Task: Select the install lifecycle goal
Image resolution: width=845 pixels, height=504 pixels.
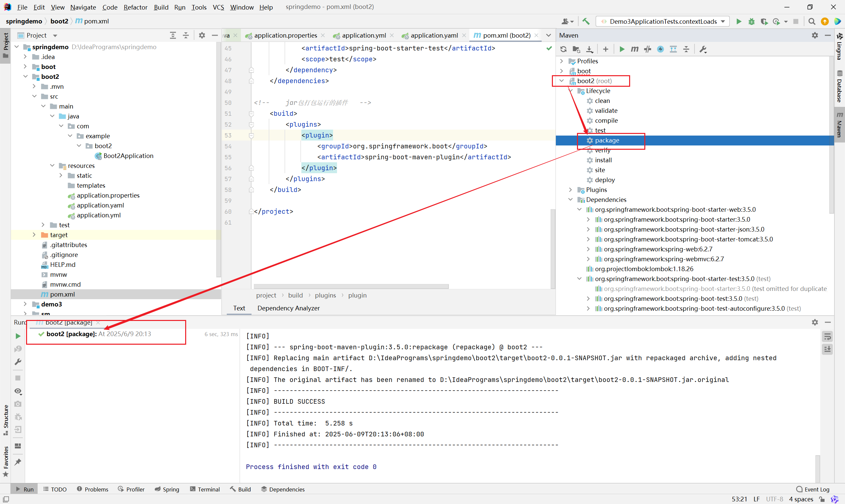Action: [603, 160]
